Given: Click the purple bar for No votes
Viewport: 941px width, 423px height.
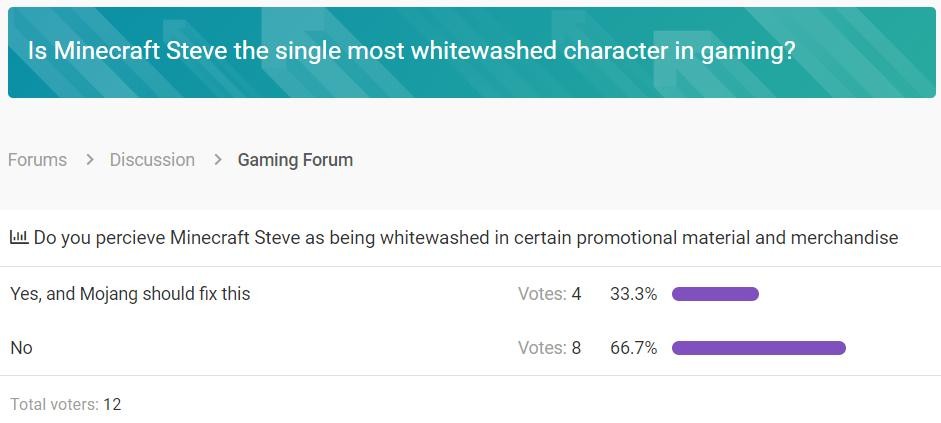Looking at the screenshot, I should click(758, 348).
